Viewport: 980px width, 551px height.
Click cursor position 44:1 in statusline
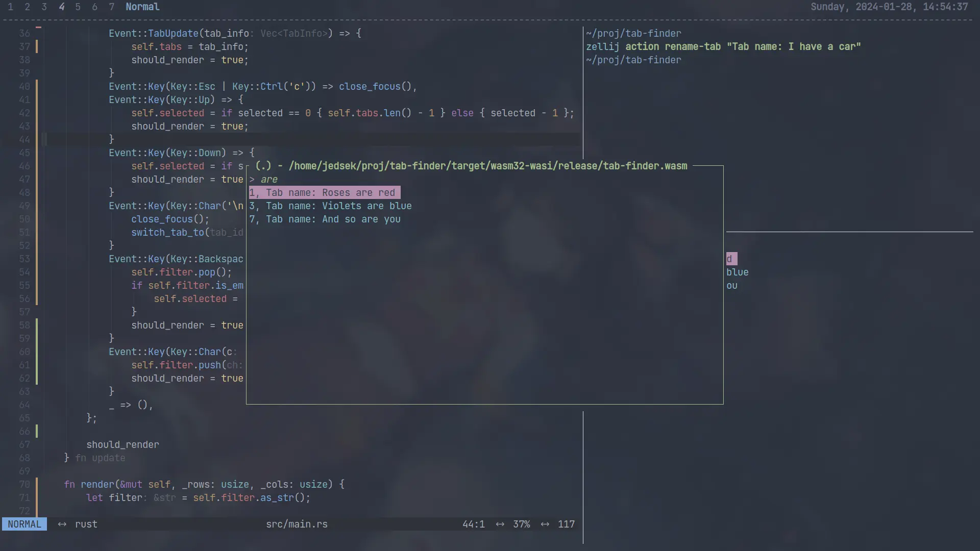coord(473,524)
